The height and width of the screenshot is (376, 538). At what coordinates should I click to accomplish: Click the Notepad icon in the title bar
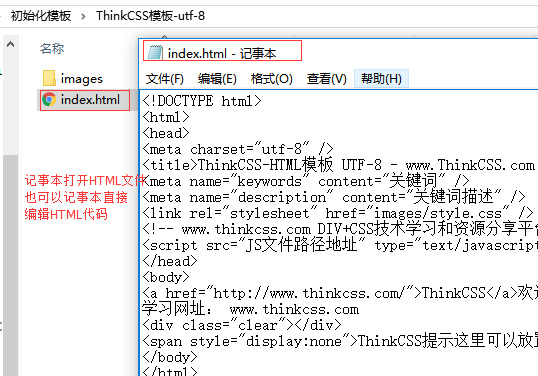click(x=155, y=52)
